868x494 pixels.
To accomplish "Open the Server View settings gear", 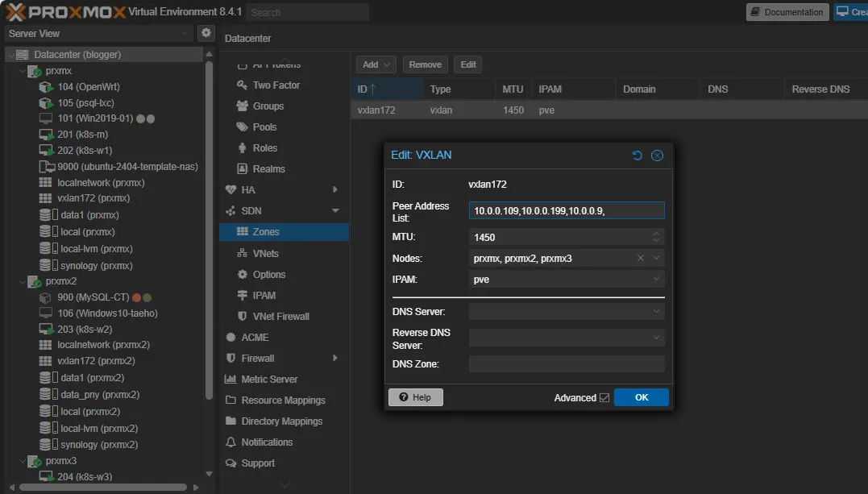I will tap(206, 33).
